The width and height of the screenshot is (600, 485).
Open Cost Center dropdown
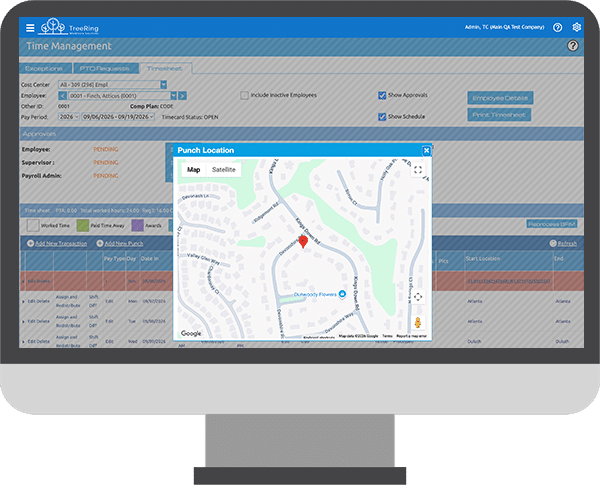click(x=163, y=85)
